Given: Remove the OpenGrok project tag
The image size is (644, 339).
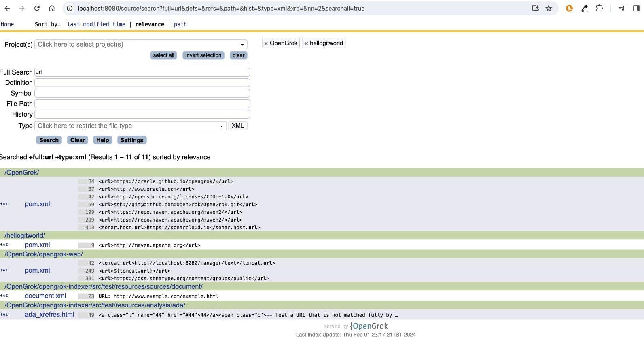Looking at the screenshot, I should click(x=266, y=43).
